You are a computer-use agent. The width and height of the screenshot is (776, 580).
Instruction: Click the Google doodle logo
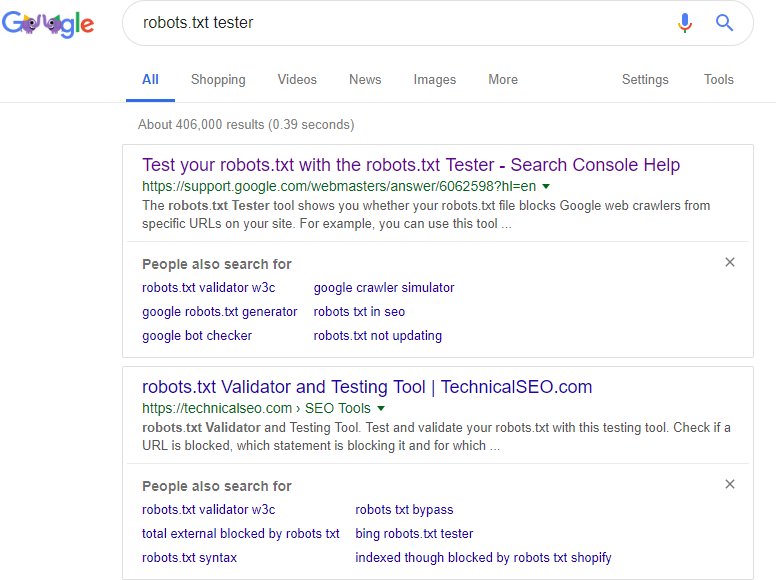pyautogui.click(x=48, y=23)
